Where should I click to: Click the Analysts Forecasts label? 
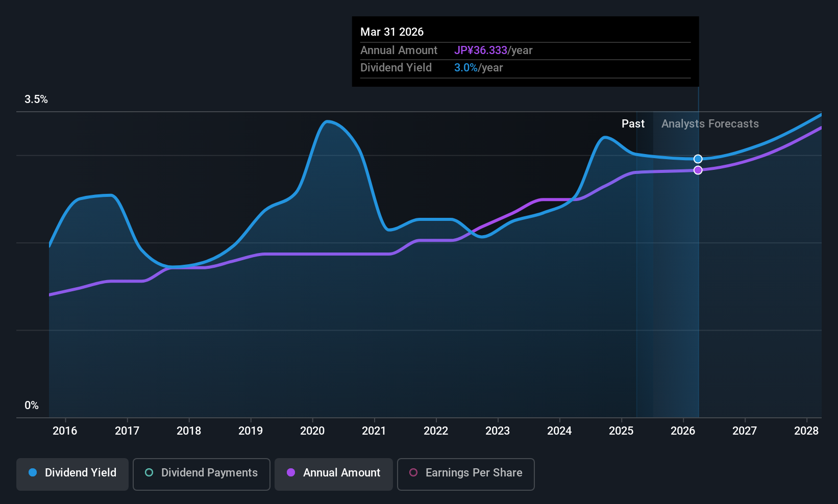pos(710,124)
